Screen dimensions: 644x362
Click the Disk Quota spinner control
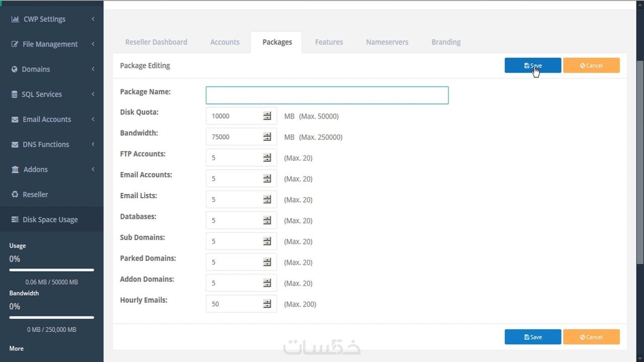point(267,116)
